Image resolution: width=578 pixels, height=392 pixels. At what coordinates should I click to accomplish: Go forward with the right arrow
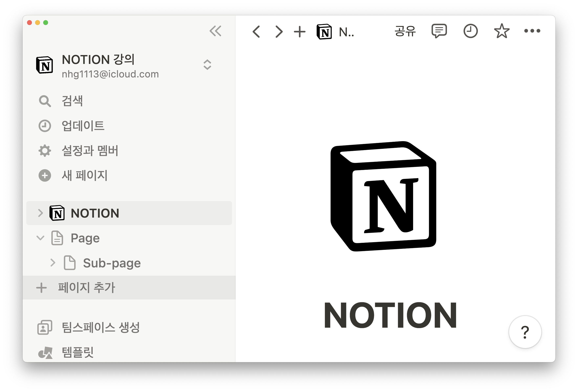click(279, 32)
